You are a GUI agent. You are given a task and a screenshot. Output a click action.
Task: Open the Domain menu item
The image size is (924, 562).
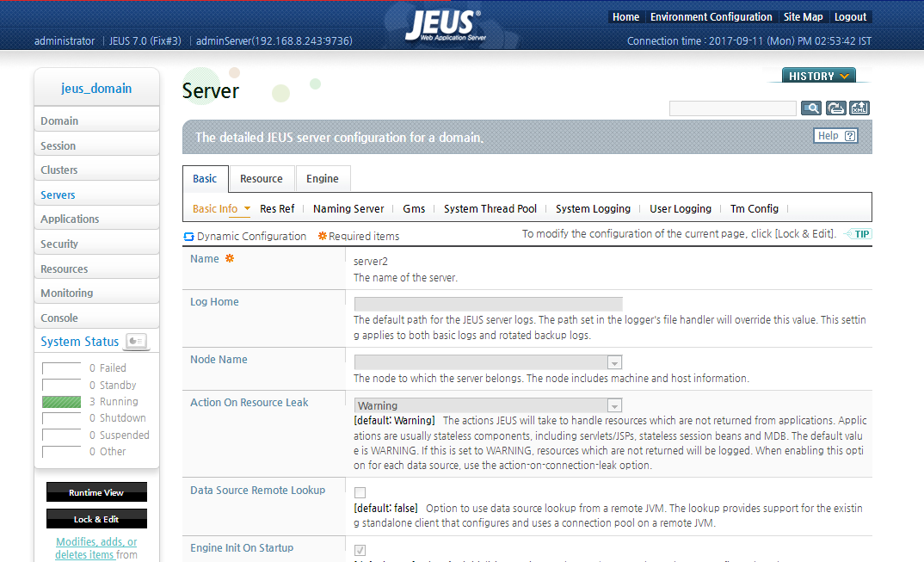[96, 120]
